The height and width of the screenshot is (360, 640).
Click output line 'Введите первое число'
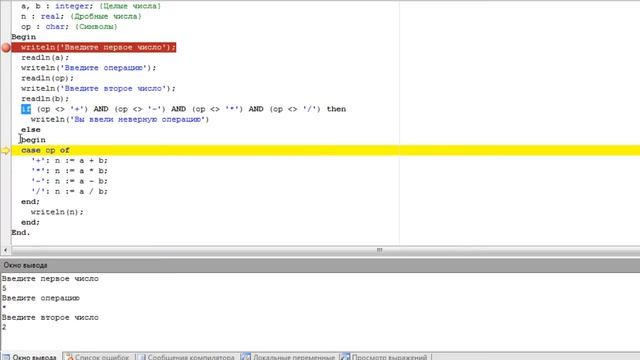coord(50,279)
